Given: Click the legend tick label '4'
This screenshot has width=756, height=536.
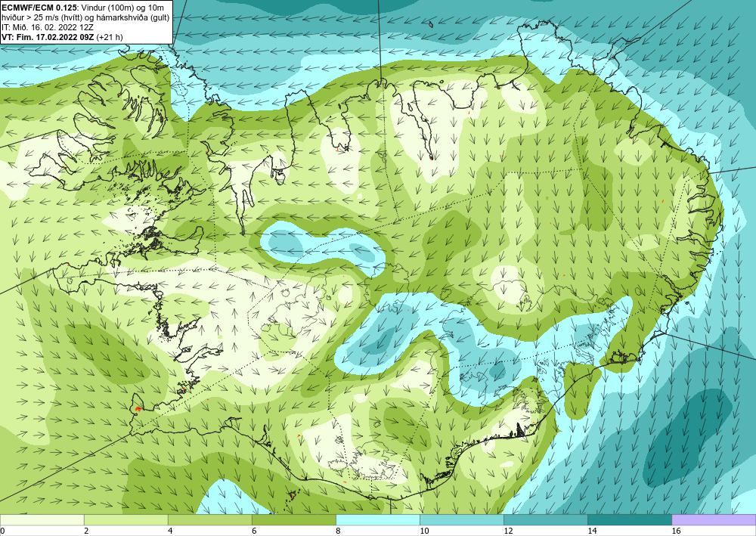Looking at the screenshot, I should click(170, 531).
